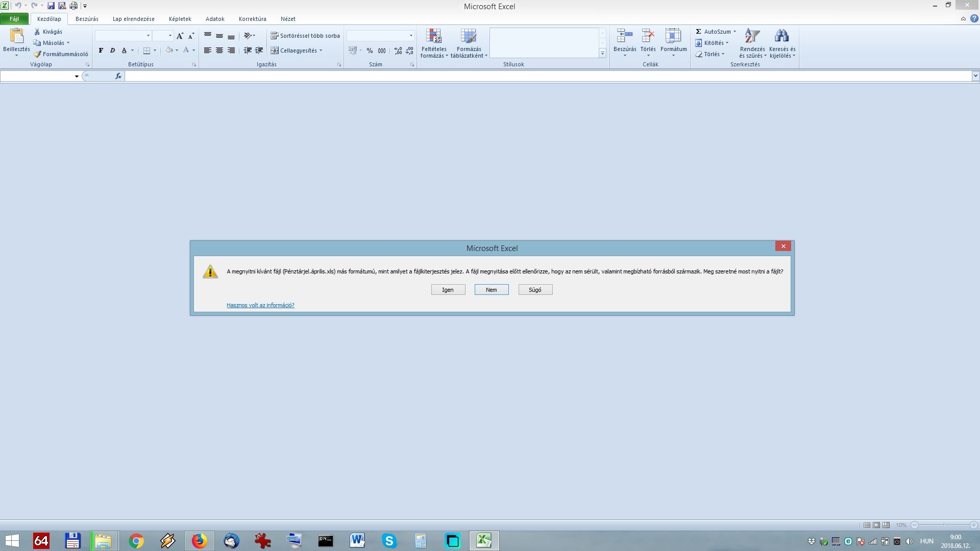This screenshot has width=980, height=551.
Task: Click the Törlés cells delete icon
Action: point(648,36)
